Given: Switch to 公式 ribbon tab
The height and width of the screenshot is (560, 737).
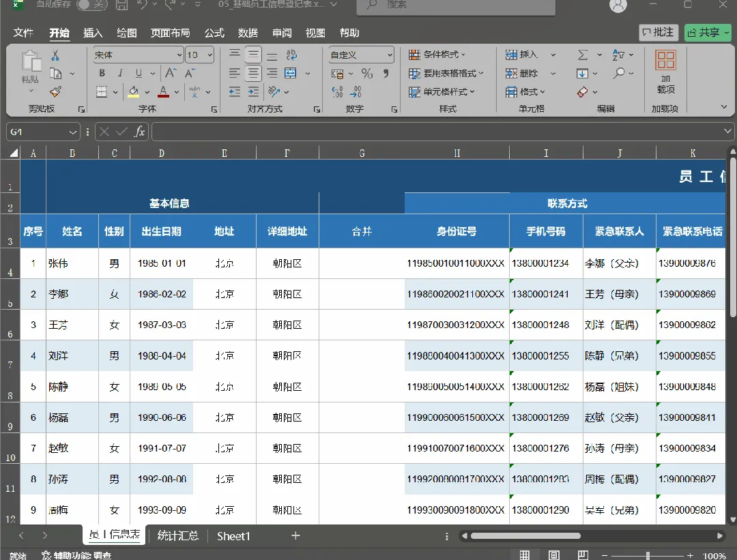Looking at the screenshot, I should [x=214, y=33].
